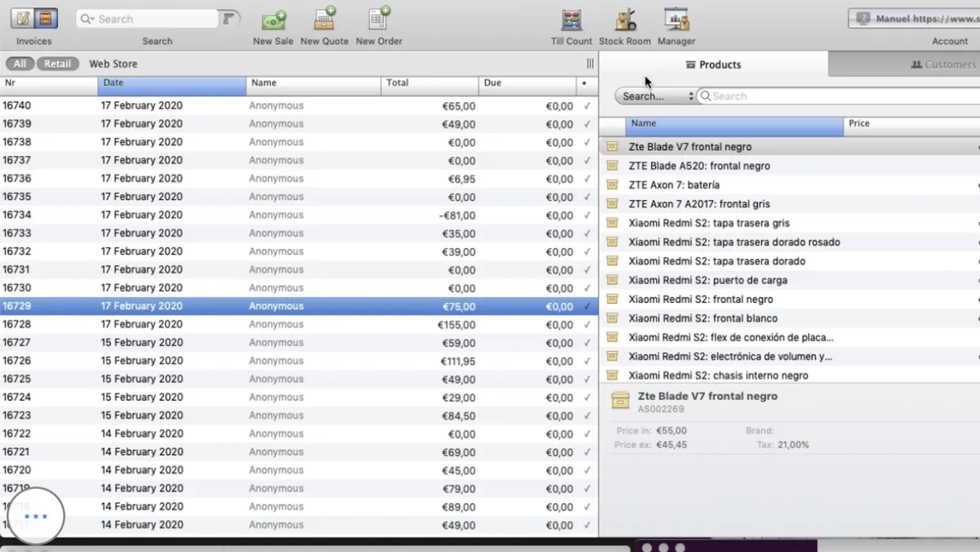This screenshot has width=980, height=552.
Task: Create a New Order from toolbar
Action: 379,20
